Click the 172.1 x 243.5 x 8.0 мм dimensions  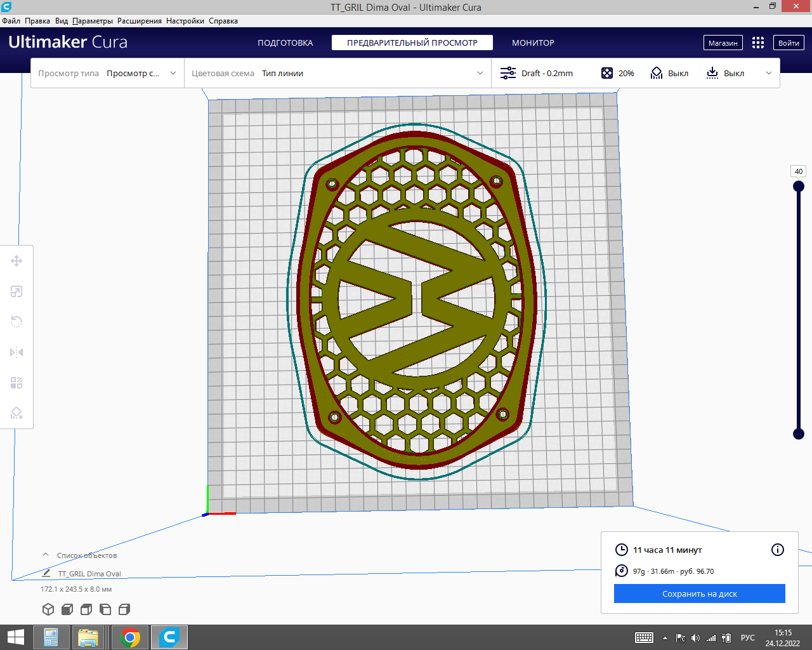click(76, 589)
